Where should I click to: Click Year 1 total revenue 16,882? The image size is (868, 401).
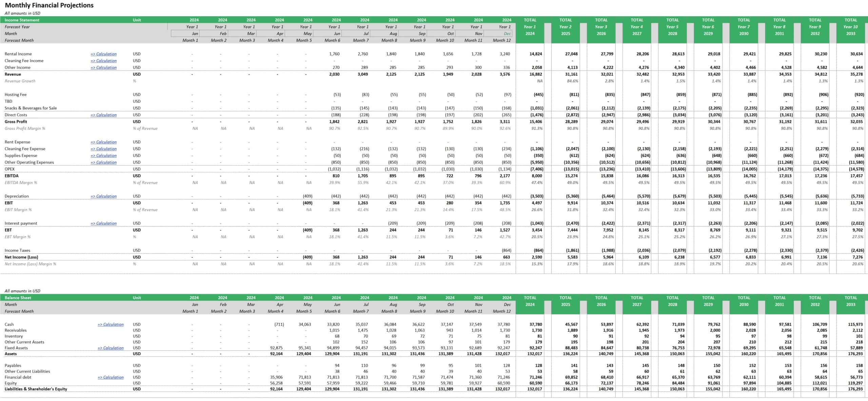click(536, 74)
